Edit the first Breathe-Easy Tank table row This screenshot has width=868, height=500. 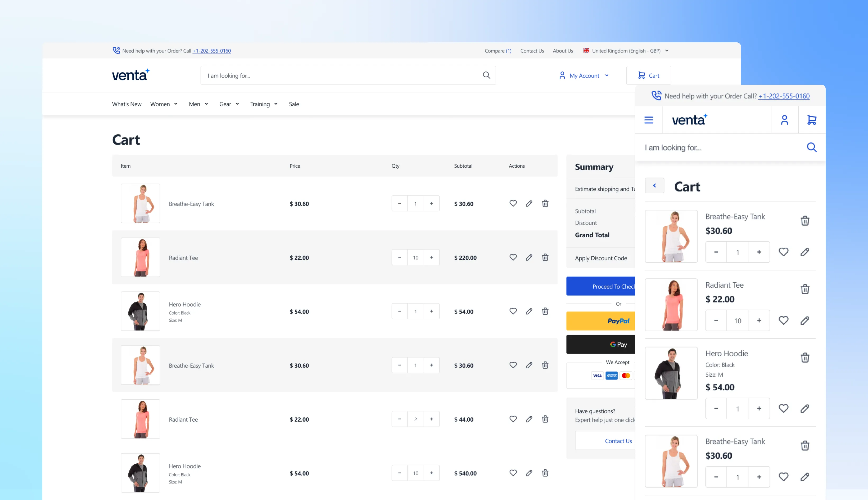[529, 203]
